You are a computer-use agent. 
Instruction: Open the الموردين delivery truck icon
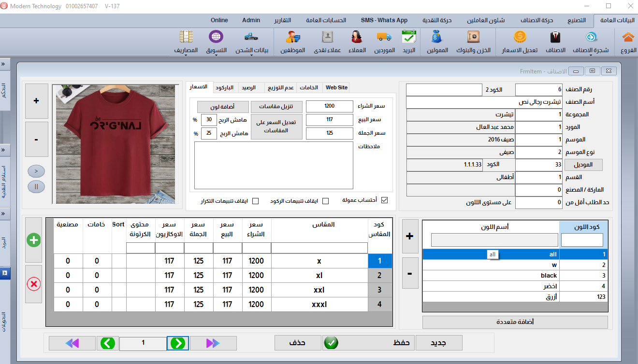click(384, 38)
